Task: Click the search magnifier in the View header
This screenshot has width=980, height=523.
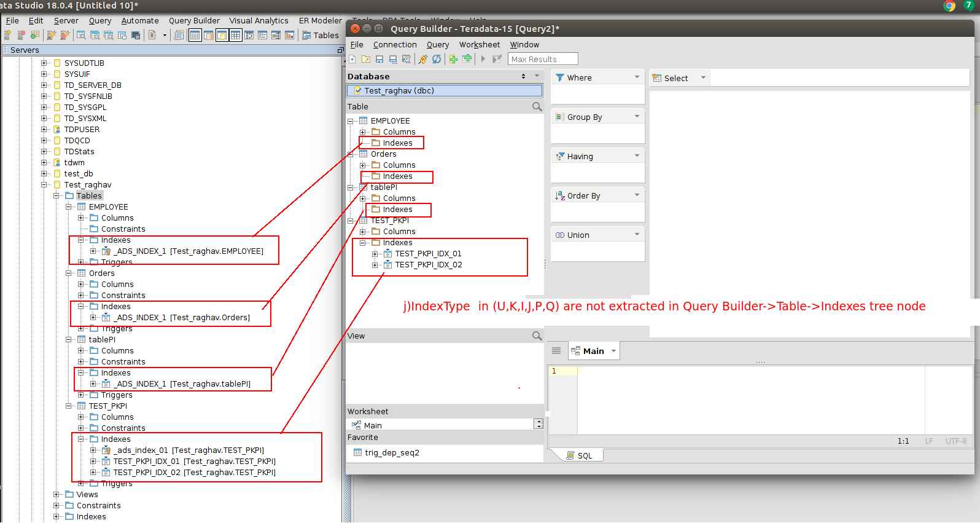Action: tap(537, 336)
